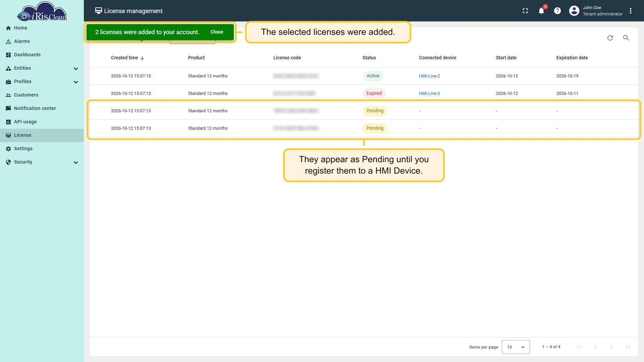Viewport: 644px width, 362px height.
Task: Open the table search icon
Action: tap(626, 38)
